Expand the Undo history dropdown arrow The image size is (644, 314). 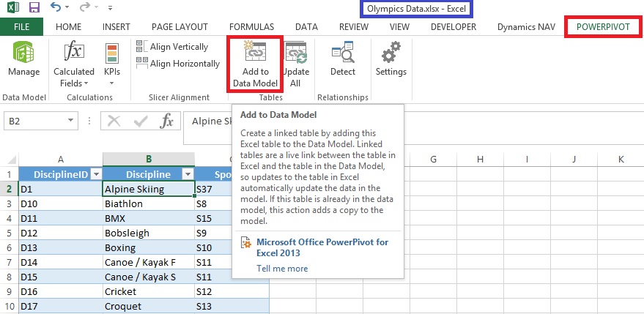pyautogui.click(x=67, y=7)
